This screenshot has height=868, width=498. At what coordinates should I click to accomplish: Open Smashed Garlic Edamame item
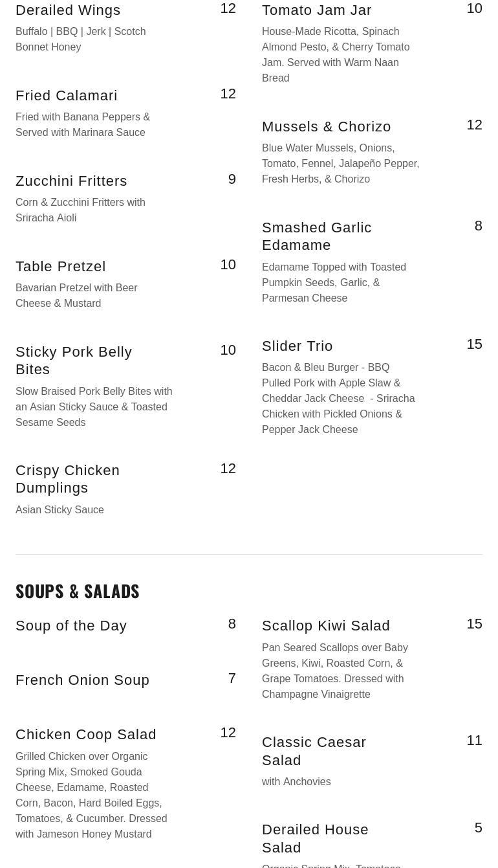click(x=317, y=236)
